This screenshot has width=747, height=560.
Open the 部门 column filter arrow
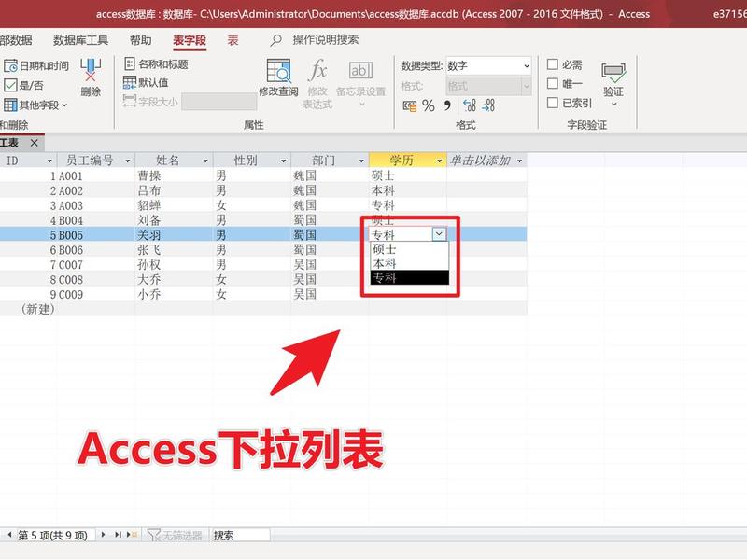coord(361,161)
